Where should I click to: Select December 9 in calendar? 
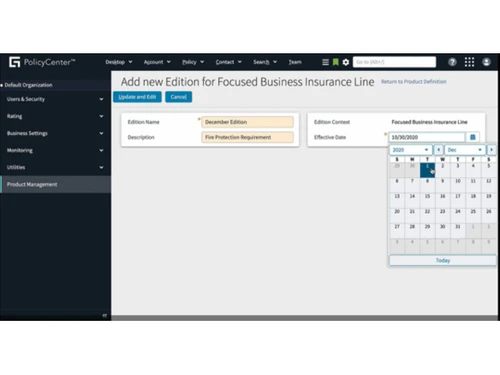click(x=443, y=185)
